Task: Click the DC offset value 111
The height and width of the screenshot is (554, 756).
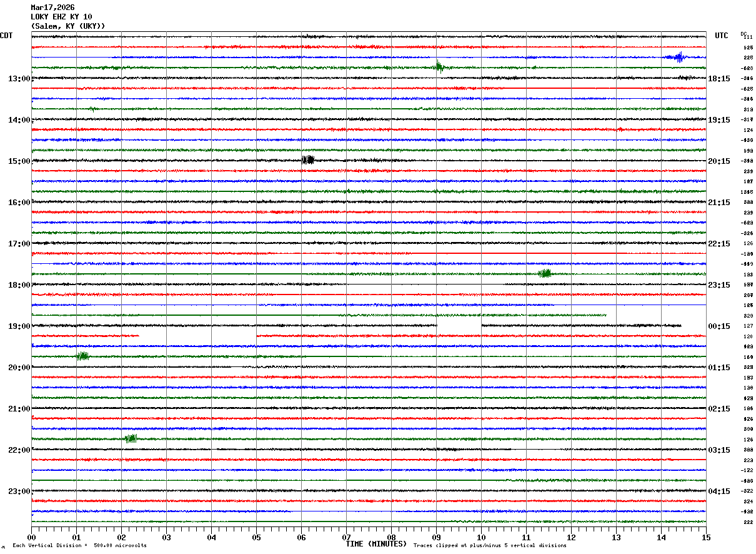Action: (x=749, y=38)
